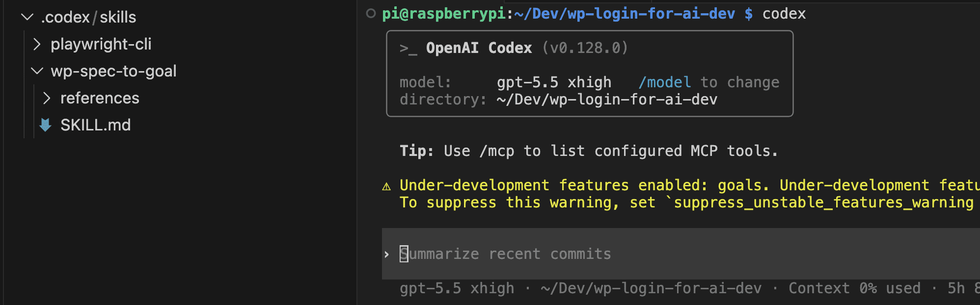
Task: Click the '>_' Codex logo symbol
Action: coord(408,49)
